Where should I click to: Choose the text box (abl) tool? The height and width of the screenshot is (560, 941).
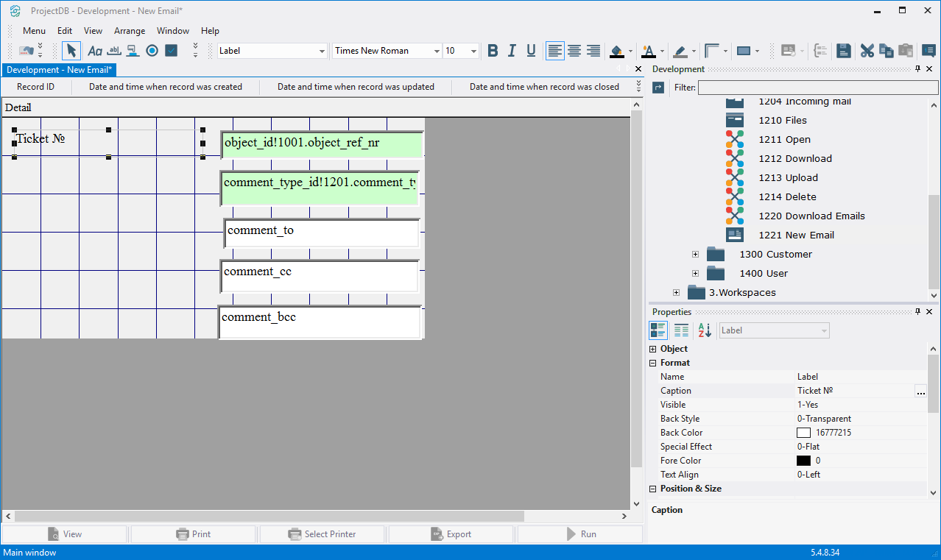coord(114,51)
